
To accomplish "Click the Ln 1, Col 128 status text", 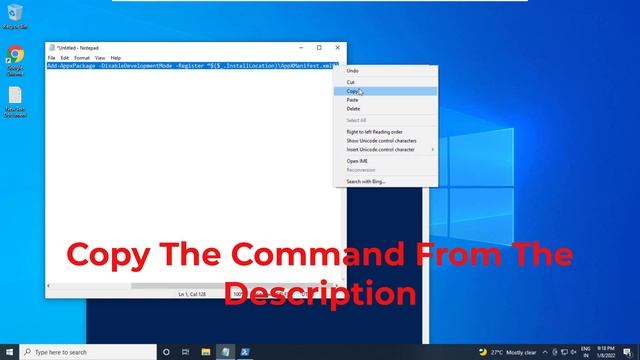I will click(192, 294).
